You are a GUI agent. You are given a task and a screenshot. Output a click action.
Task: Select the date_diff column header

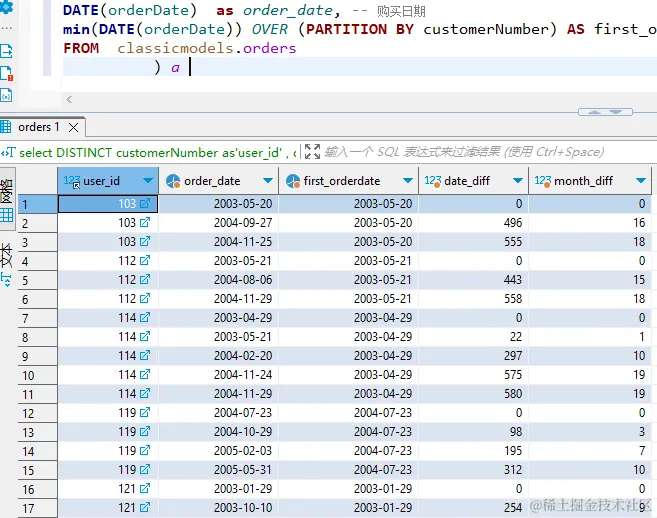tap(473, 181)
